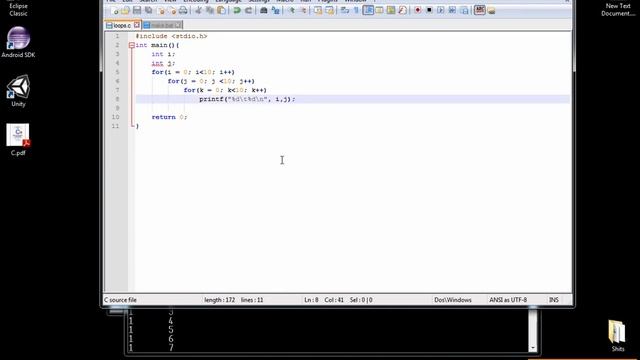Toggle Show All Characters paragraph icon

point(356,10)
